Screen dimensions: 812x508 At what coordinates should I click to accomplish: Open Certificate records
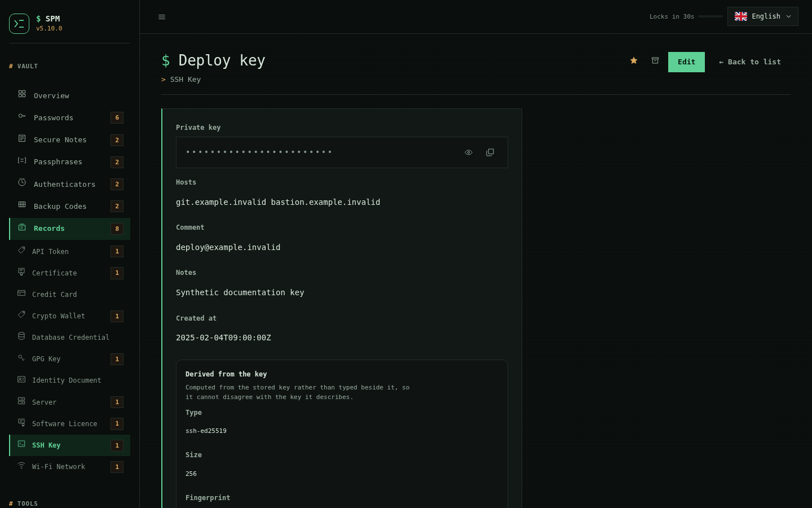(x=70, y=273)
